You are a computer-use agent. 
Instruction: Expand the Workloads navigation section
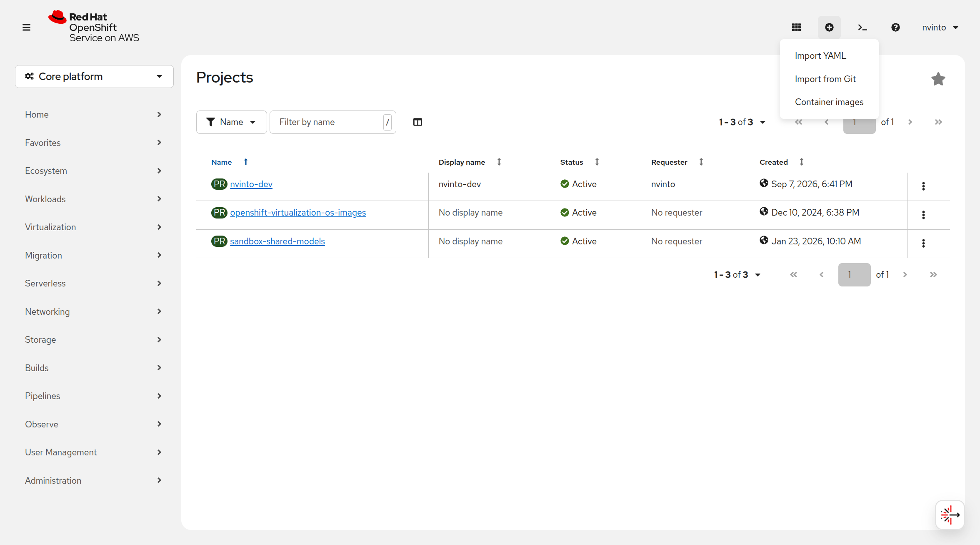point(94,199)
